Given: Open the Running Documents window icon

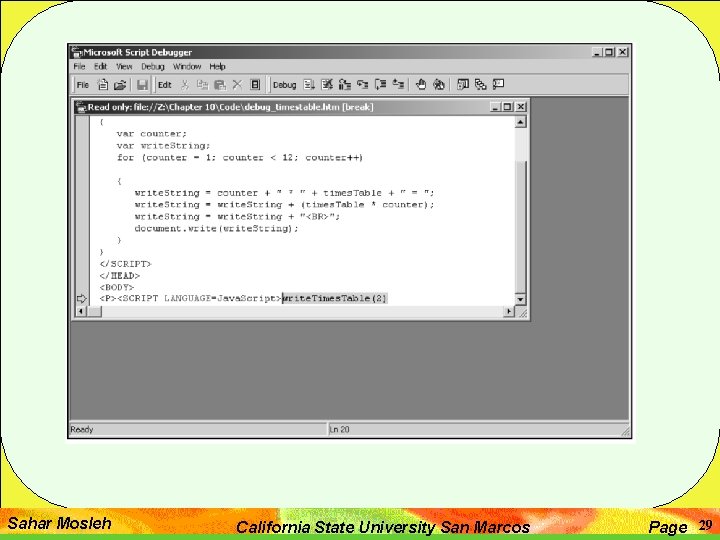Looking at the screenshot, I should [x=463, y=84].
